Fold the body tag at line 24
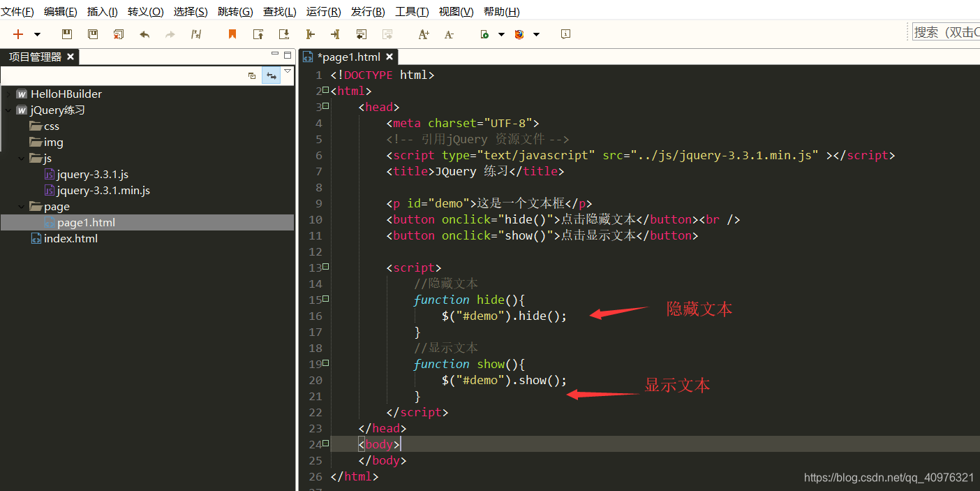 [x=326, y=444]
